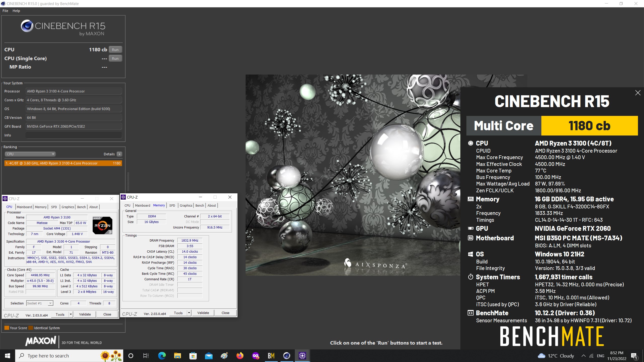
Task: Open Task View on the taskbar
Action: 146,356
